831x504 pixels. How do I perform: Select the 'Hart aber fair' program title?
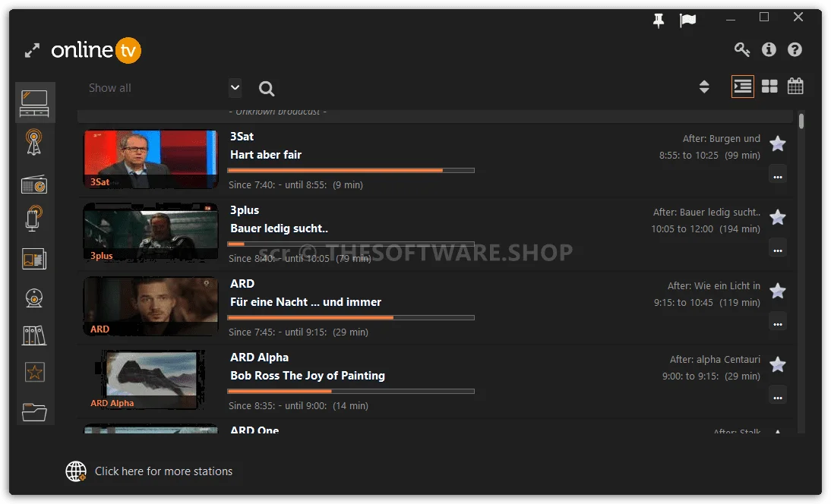pyautogui.click(x=266, y=155)
